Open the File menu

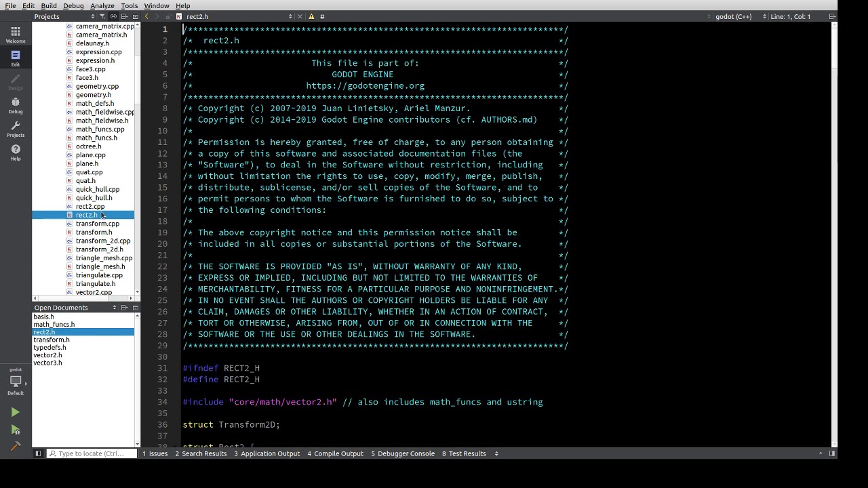click(10, 5)
